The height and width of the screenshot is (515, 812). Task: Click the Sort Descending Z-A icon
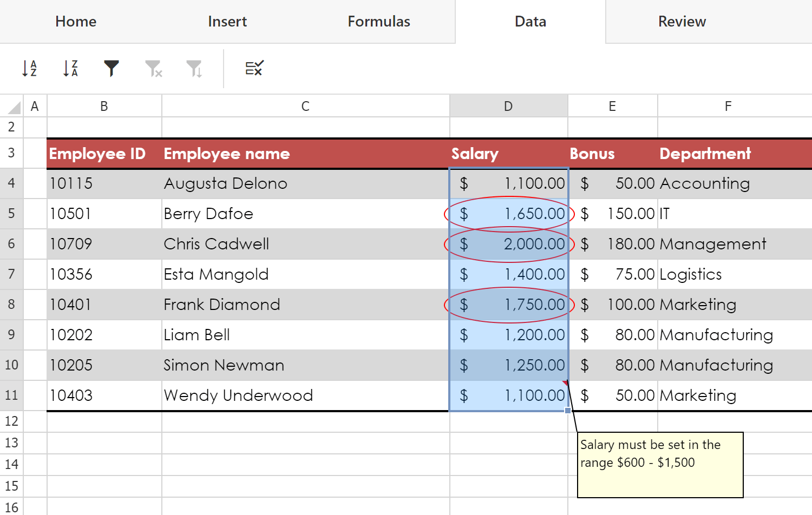[x=70, y=68]
